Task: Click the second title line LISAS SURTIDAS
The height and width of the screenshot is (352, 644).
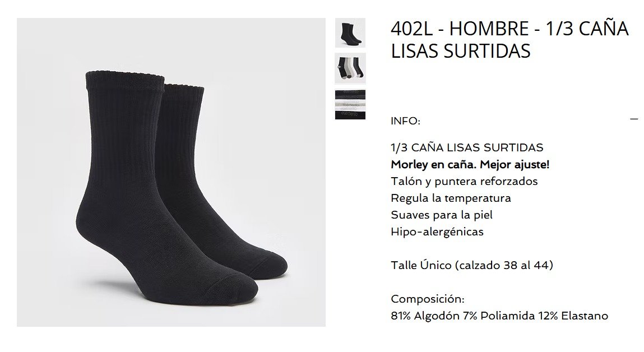Action: (460, 51)
